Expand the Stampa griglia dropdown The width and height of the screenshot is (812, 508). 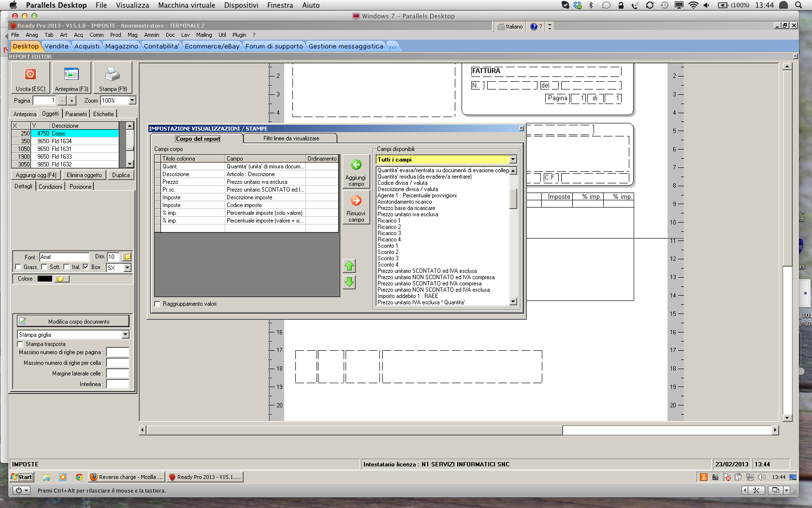pyautogui.click(x=125, y=335)
